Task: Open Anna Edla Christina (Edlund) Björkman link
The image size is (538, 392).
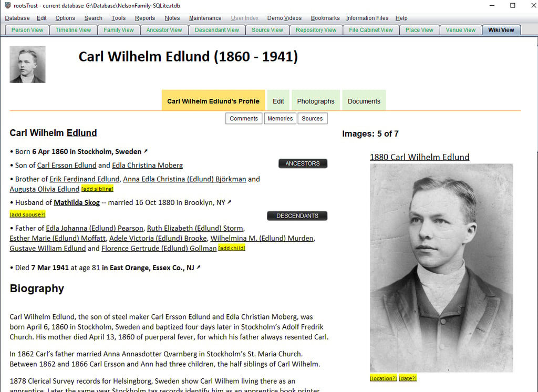Action: tap(184, 179)
